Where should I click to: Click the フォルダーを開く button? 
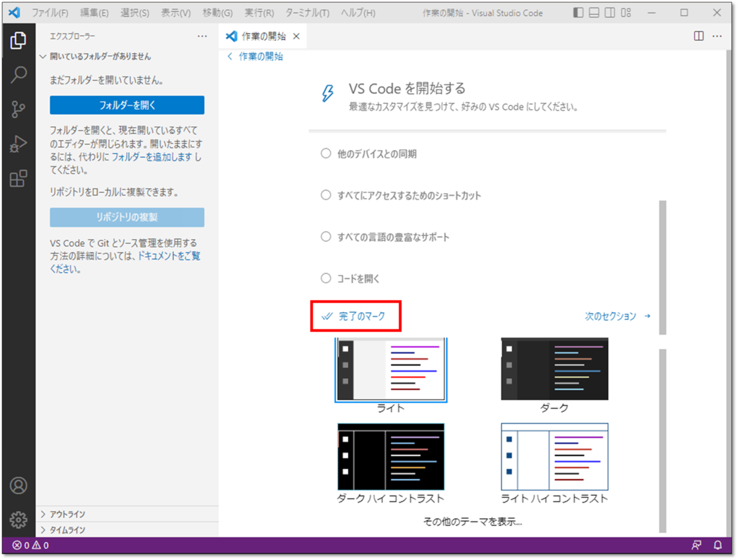point(127,105)
